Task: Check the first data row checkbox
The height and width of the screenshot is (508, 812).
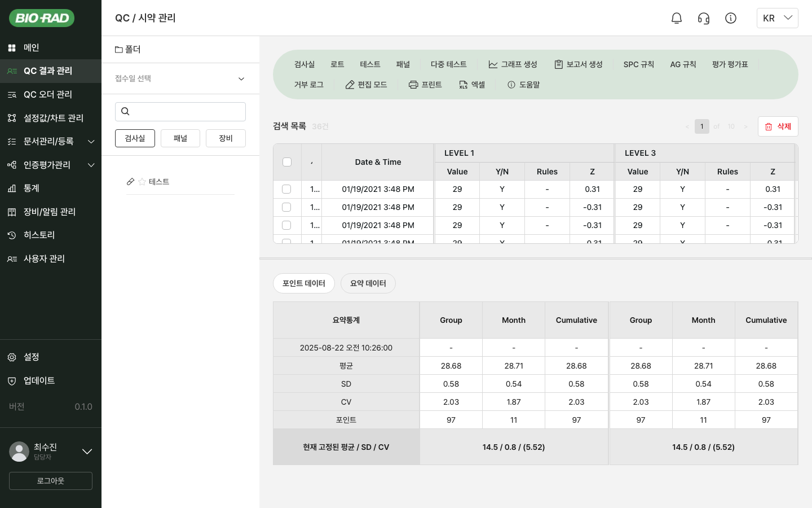Action: click(286, 189)
